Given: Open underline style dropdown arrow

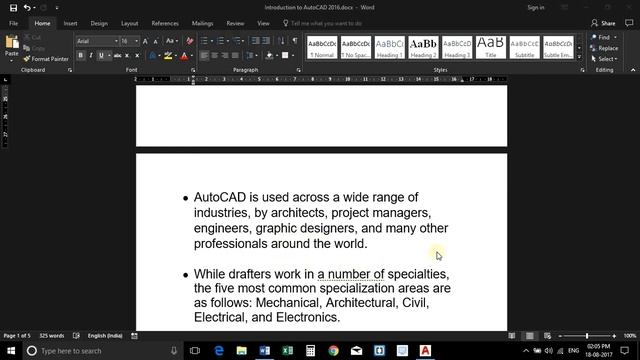Looking at the screenshot, I should (x=109, y=56).
